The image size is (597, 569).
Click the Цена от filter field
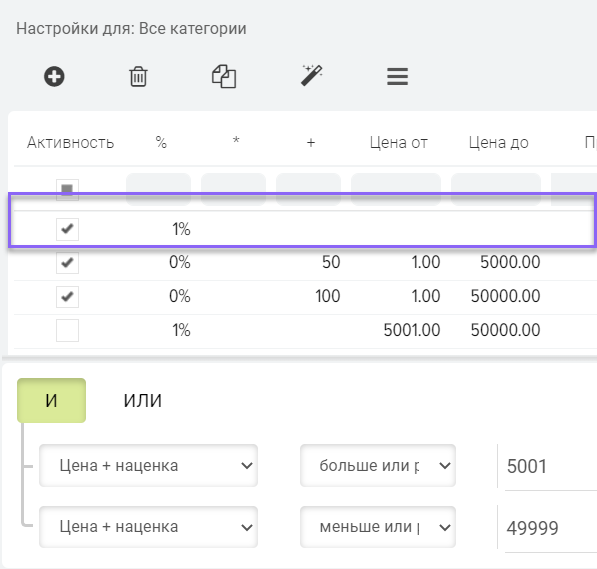click(396, 190)
